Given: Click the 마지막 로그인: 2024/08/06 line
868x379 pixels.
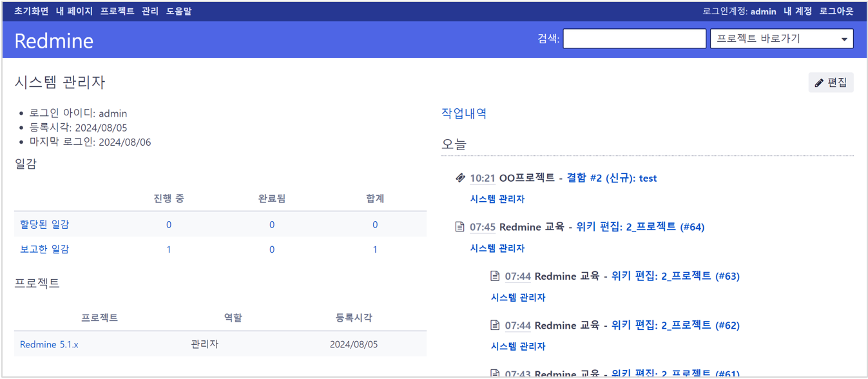Looking at the screenshot, I should [x=90, y=142].
